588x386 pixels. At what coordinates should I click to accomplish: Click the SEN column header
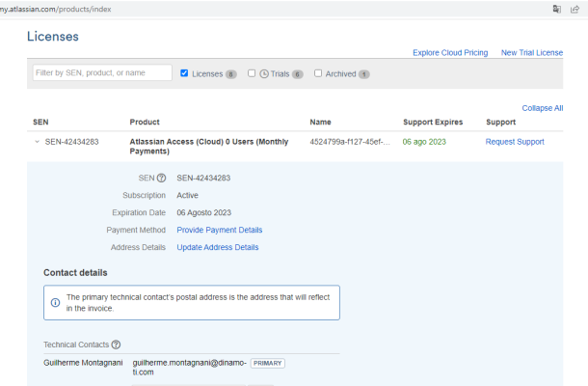(x=40, y=122)
